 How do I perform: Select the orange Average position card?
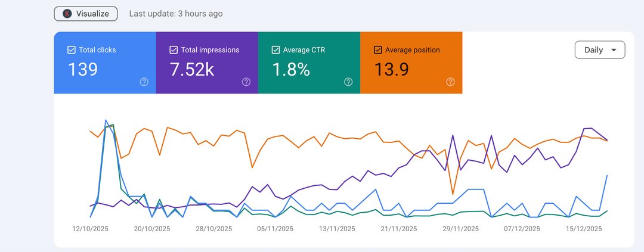[411, 63]
